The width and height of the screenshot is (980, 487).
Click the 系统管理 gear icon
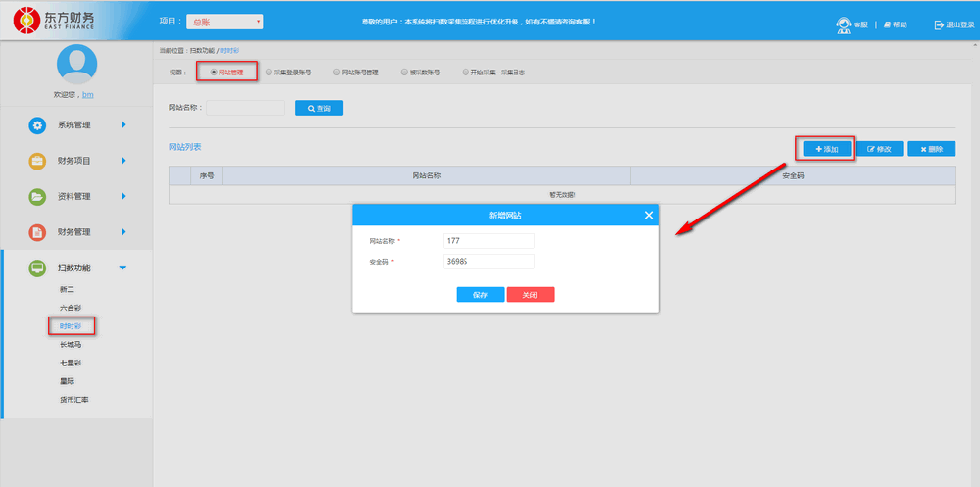coord(37,125)
